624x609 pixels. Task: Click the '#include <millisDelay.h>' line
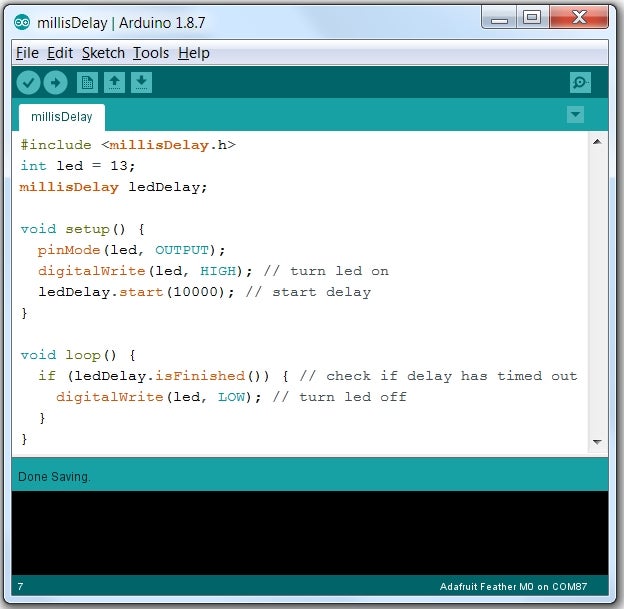click(x=128, y=145)
